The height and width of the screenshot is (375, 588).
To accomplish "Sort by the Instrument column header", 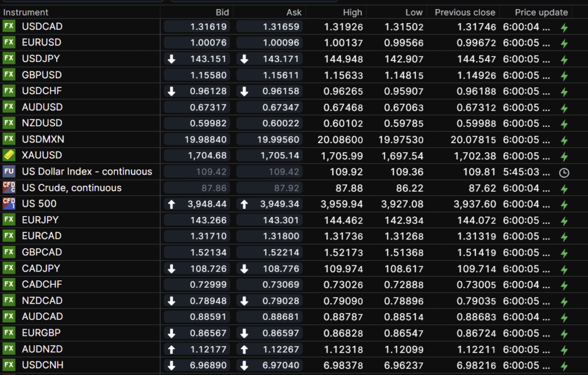I will [26, 12].
